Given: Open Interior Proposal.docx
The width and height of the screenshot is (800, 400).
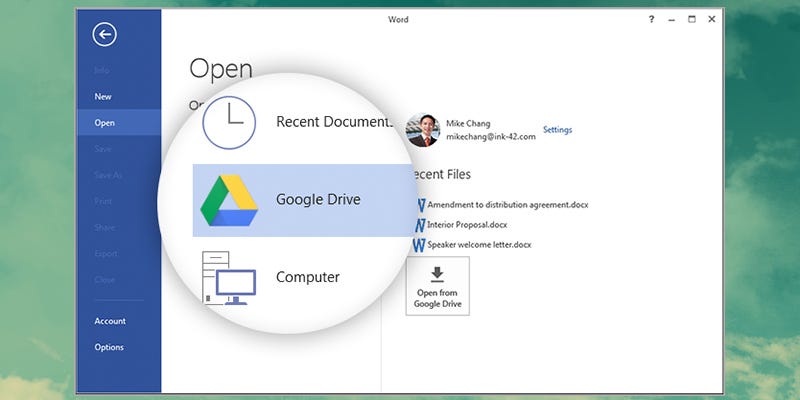Looking at the screenshot, I should 467,224.
